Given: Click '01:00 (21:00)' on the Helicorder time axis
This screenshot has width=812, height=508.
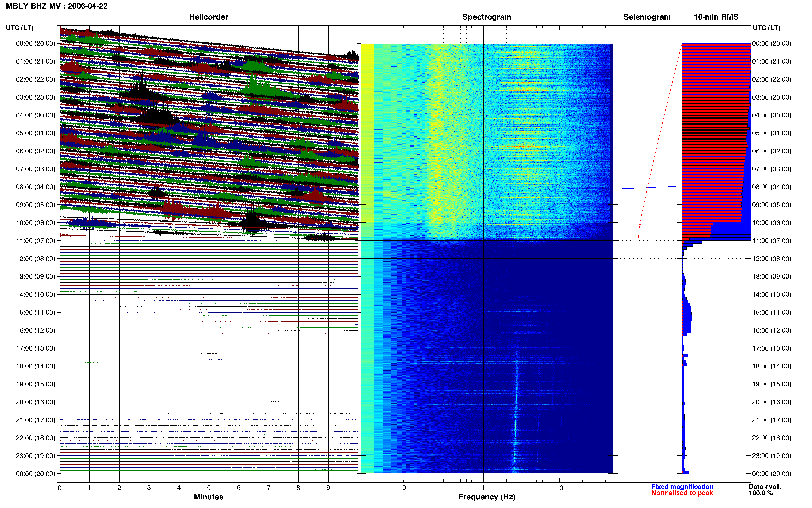Looking at the screenshot, I should tap(36, 61).
